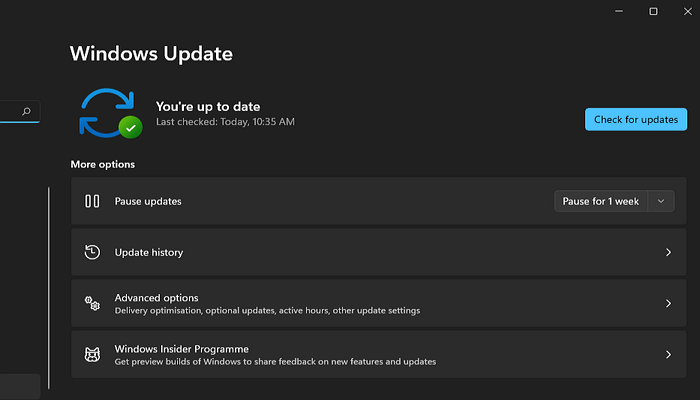Click the Advanced options gears icon
This screenshot has width=700, height=400.
[92, 304]
